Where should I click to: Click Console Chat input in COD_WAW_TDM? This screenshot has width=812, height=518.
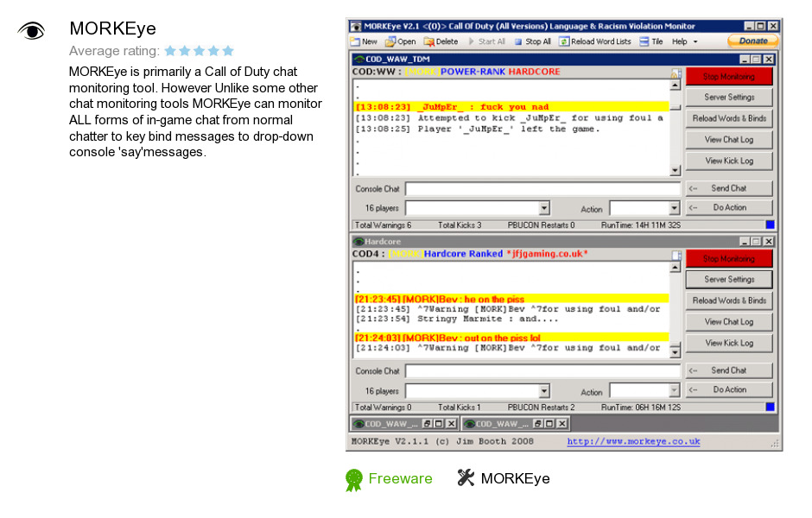(x=542, y=189)
